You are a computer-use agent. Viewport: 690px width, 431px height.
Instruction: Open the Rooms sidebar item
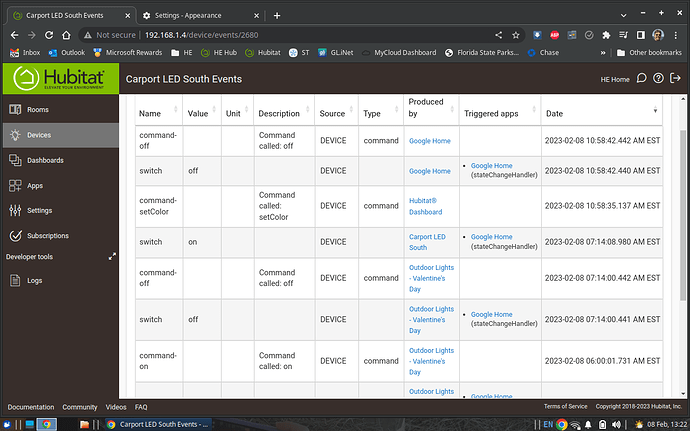tap(60, 110)
